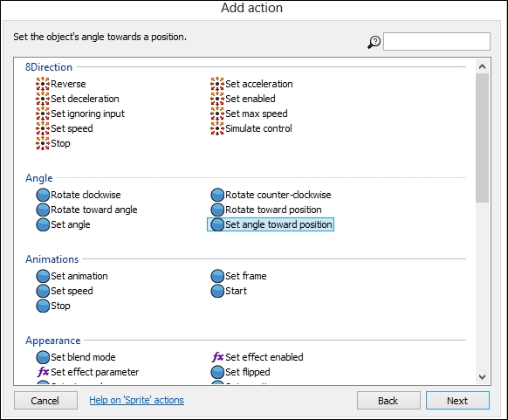Click the Set max speed icon
This screenshot has width=508, height=420.
coord(217,114)
